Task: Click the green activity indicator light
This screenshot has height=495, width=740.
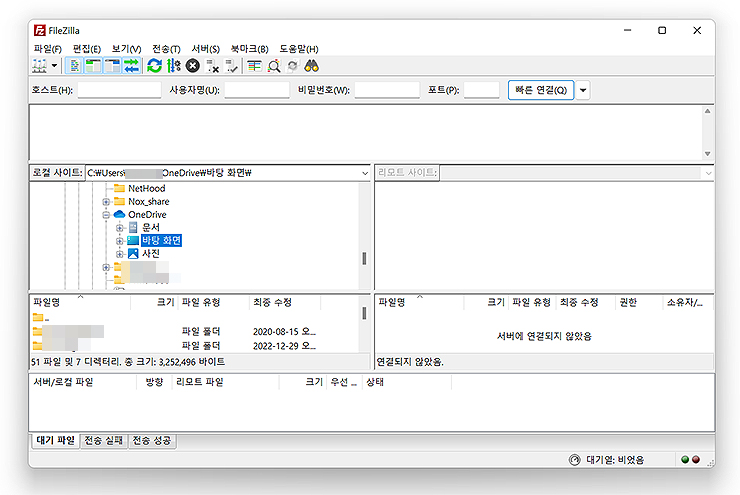Action: pyautogui.click(x=685, y=460)
